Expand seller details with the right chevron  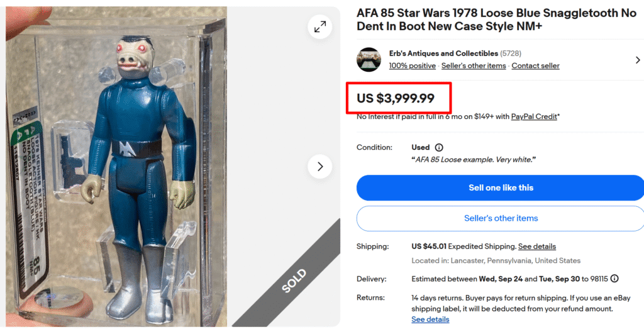[638, 60]
